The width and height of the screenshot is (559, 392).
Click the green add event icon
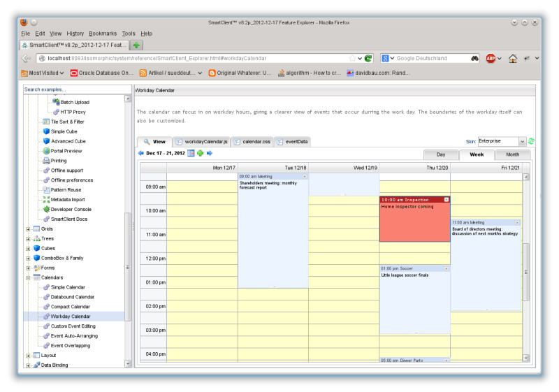click(201, 153)
